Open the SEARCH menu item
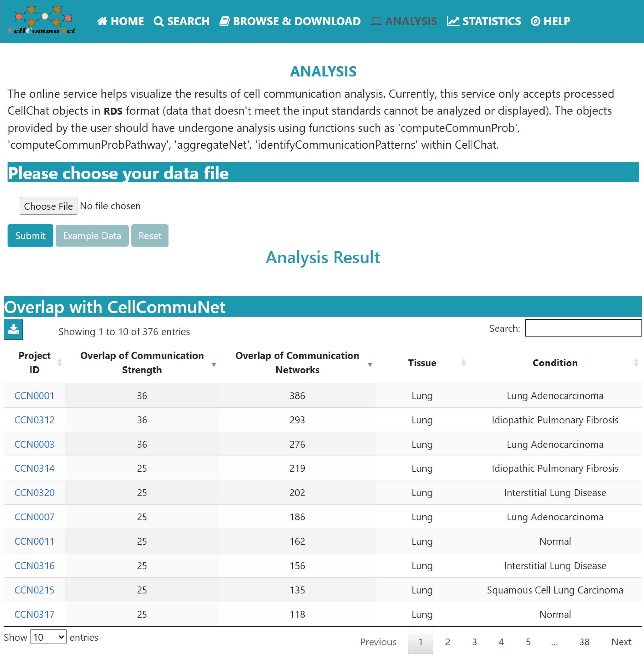This screenshot has width=644, height=656. 181,21
